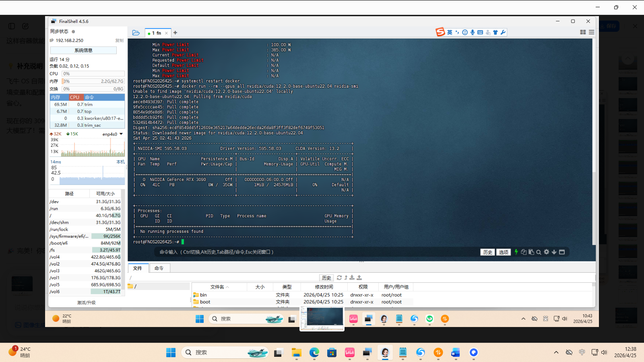Toggle terminal fullscreen window icon
This screenshot has height=362, width=644.
click(x=562, y=252)
